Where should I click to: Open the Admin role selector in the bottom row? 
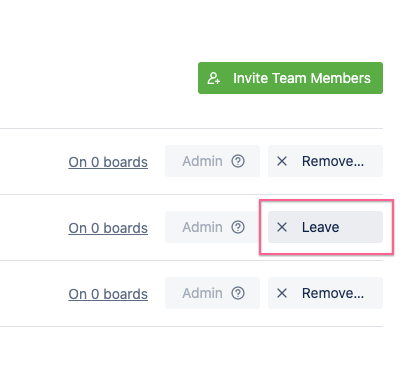coord(212,293)
